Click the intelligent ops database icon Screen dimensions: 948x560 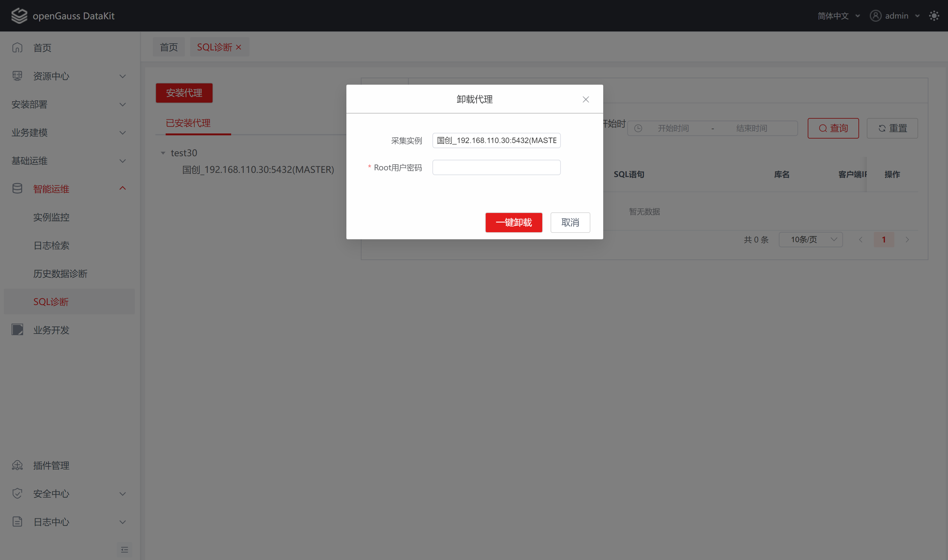coord(17,189)
